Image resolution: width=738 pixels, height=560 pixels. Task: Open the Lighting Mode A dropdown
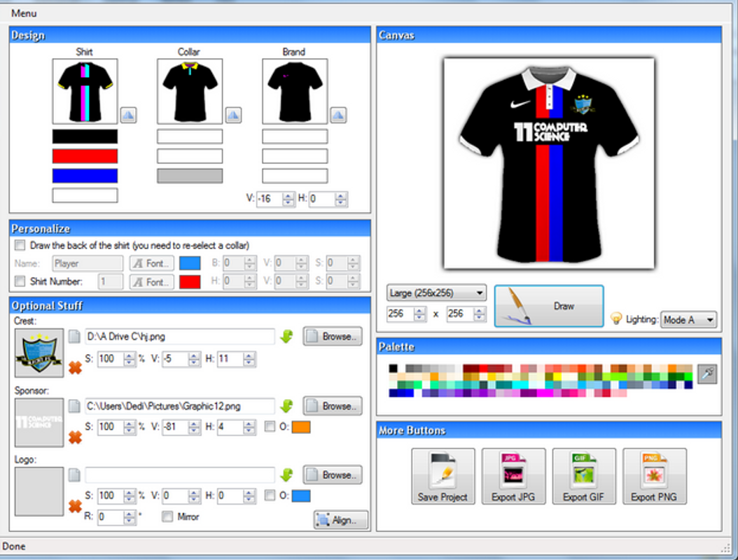tap(688, 320)
